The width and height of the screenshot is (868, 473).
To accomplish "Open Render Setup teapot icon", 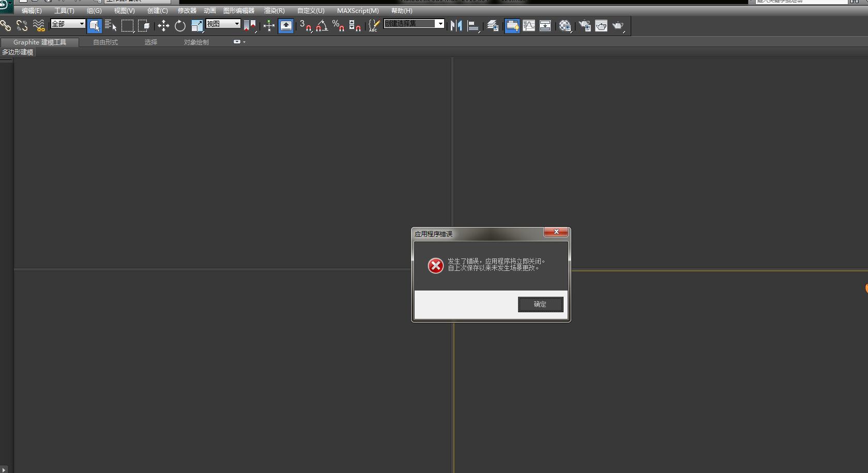I will pyautogui.click(x=585, y=25).
